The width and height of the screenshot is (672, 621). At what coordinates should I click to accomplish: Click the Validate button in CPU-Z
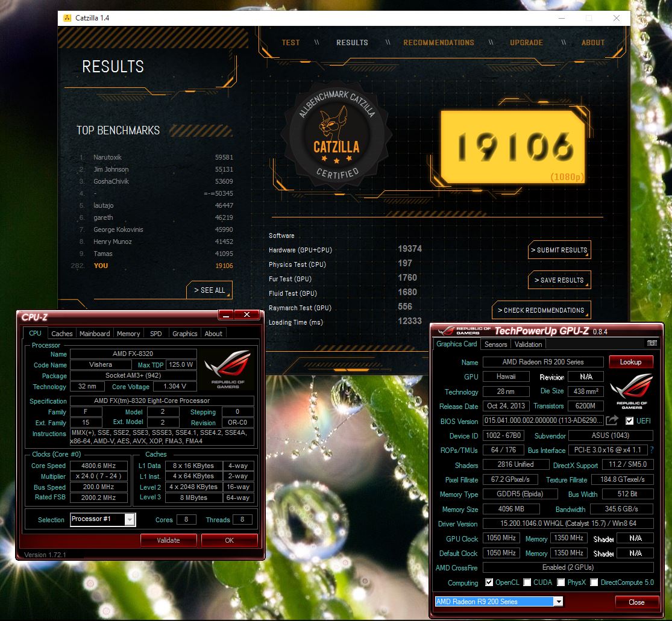pos(168,540)
